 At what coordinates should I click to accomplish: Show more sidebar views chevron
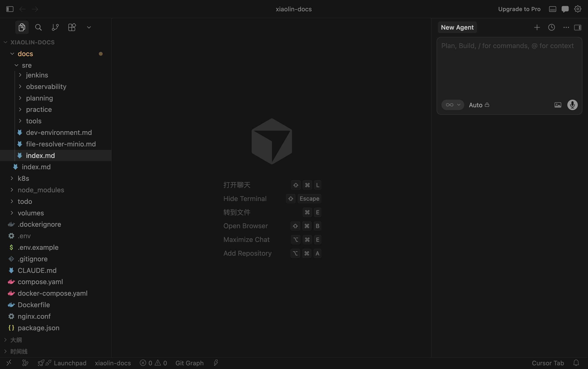click(x=89, y=27)
